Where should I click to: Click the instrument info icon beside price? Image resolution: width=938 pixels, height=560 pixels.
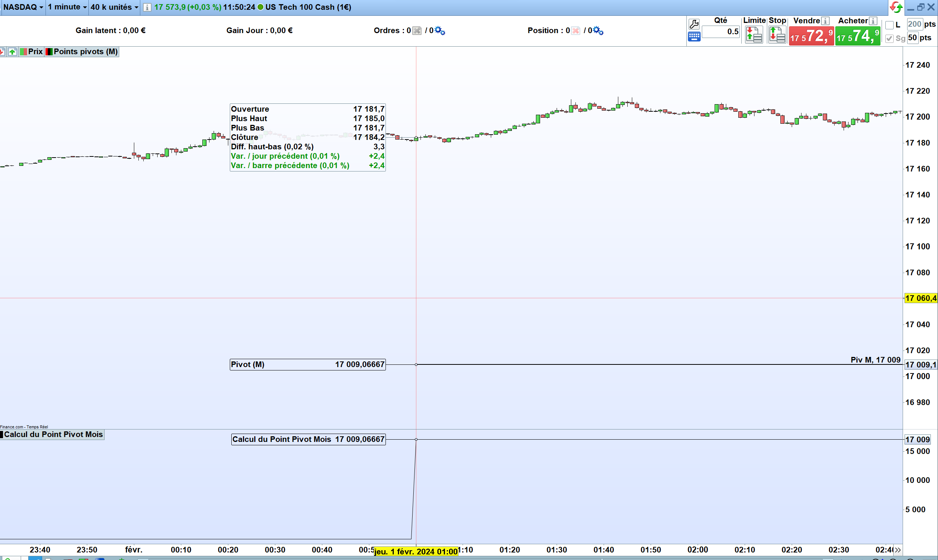click(x=147, y=7)
